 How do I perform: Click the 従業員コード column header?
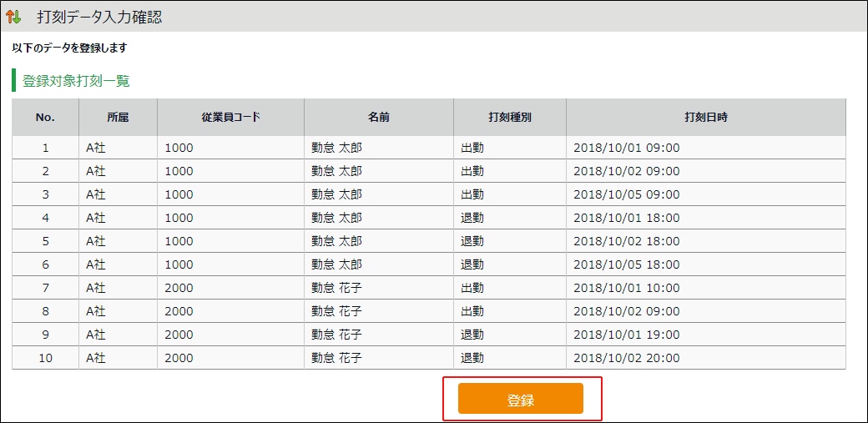pos(230,118)
